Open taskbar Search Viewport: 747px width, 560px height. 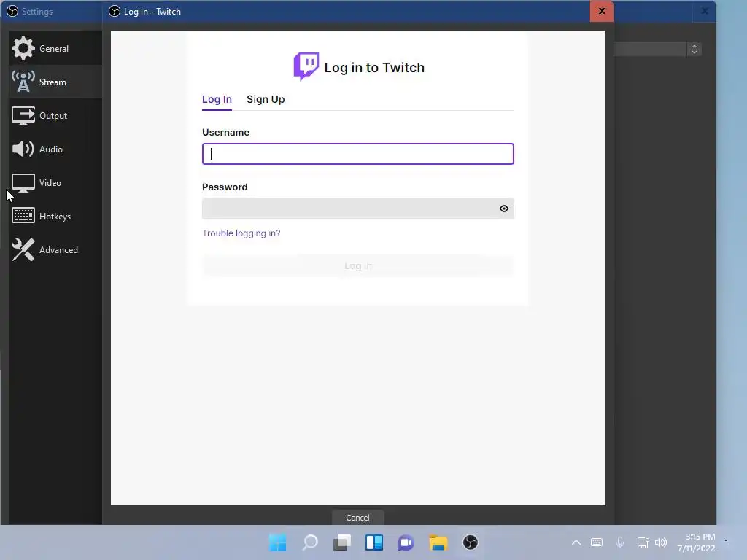310,542
